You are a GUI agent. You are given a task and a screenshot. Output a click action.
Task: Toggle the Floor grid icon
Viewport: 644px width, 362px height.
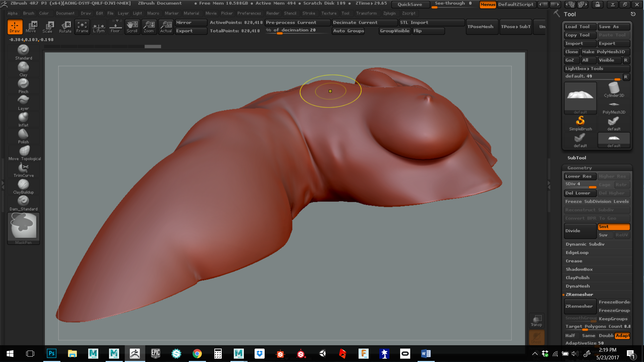[x=115, y=27]
